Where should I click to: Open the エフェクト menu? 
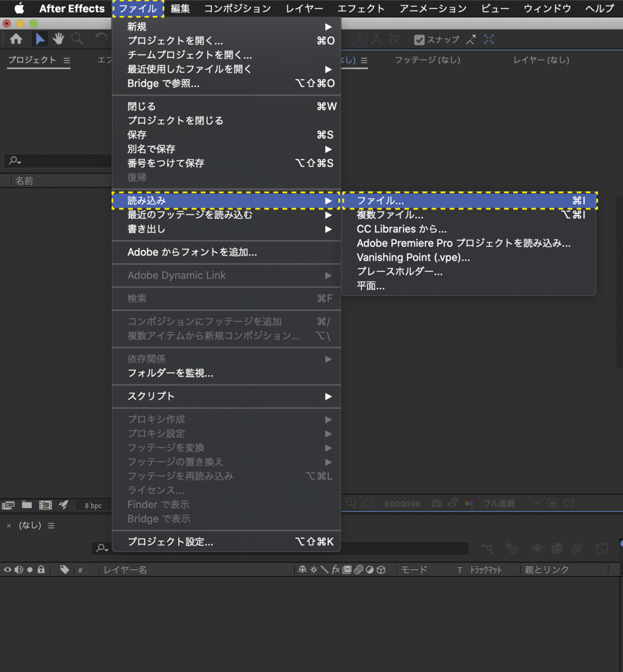361,8
